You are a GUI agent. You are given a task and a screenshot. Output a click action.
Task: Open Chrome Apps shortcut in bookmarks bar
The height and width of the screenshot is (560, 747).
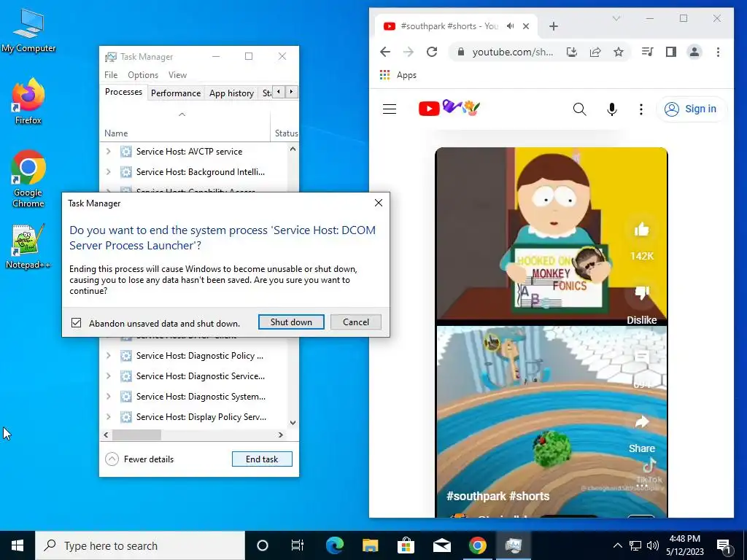click(398, 75)
